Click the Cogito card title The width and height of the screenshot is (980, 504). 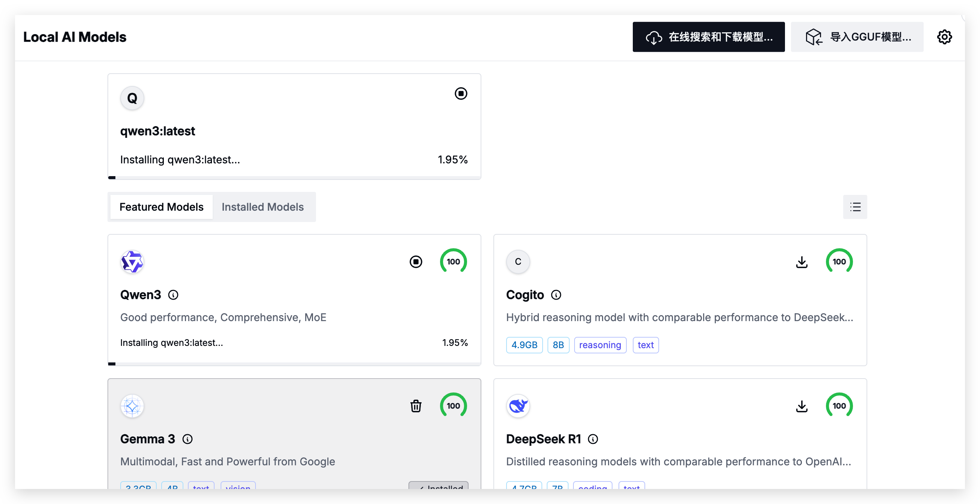[525, 295]
